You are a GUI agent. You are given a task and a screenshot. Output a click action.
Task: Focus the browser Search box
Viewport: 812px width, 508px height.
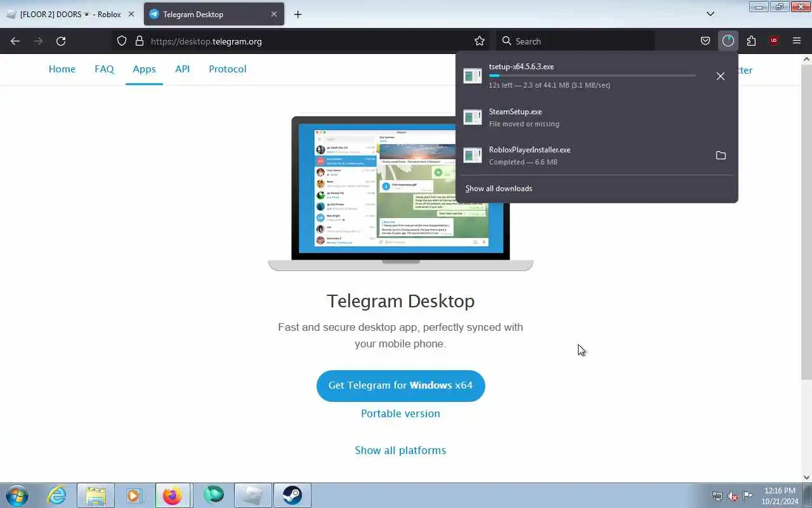coord(575,41)
